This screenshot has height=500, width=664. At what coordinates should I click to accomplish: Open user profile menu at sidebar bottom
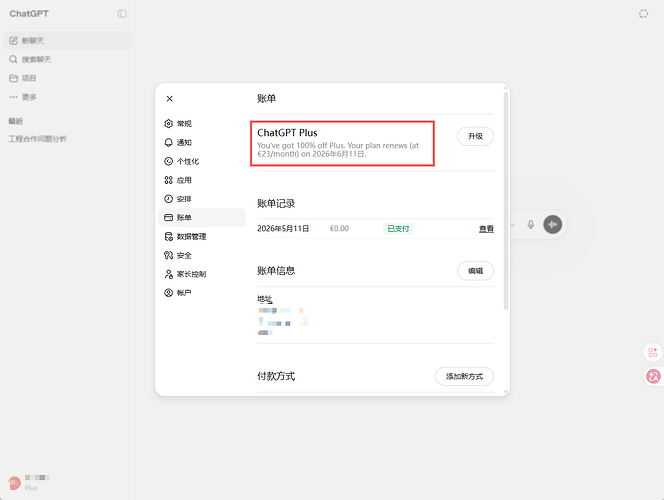click(68, 483)
